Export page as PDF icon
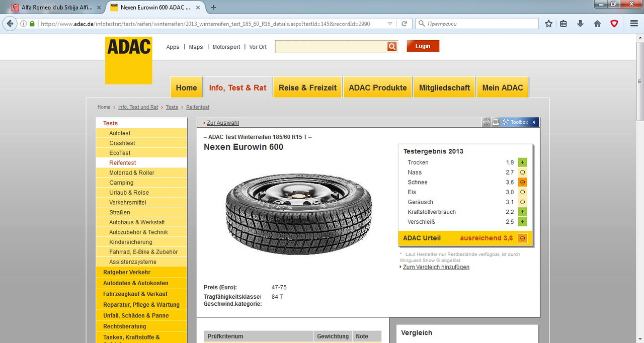Image resolution: width=644 pixels, height=343 pixels. 486,122
